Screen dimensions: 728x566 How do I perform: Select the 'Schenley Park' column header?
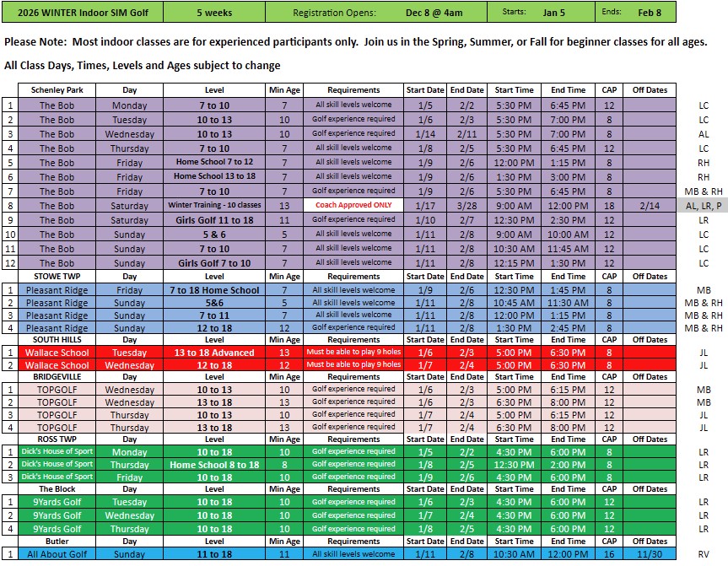[57, 90]
